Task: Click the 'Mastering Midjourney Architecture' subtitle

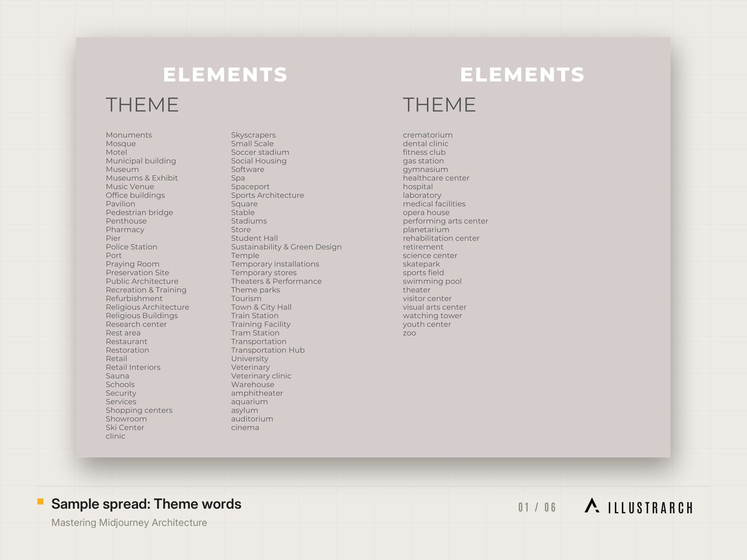Action: point(129,523)
